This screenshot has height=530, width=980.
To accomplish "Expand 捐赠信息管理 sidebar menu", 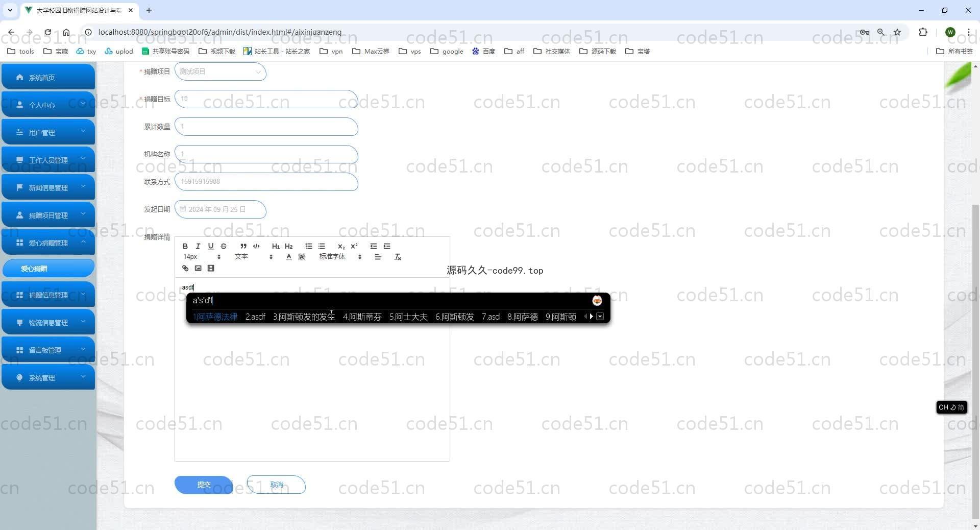I will (x=48, y=295).
